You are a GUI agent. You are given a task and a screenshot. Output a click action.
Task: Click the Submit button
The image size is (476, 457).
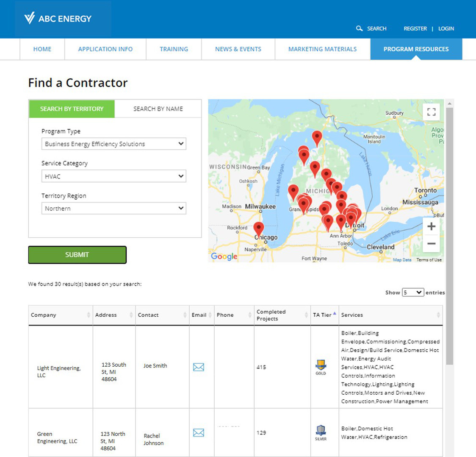77,254
